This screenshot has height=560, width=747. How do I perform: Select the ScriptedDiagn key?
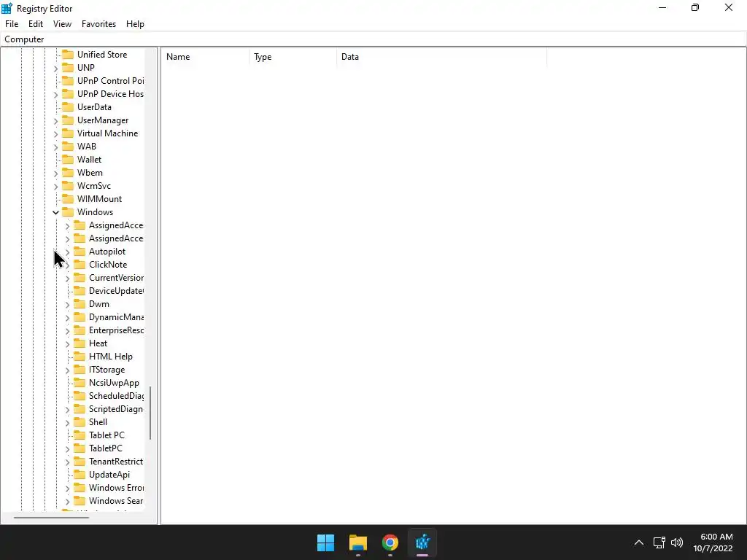116,409
